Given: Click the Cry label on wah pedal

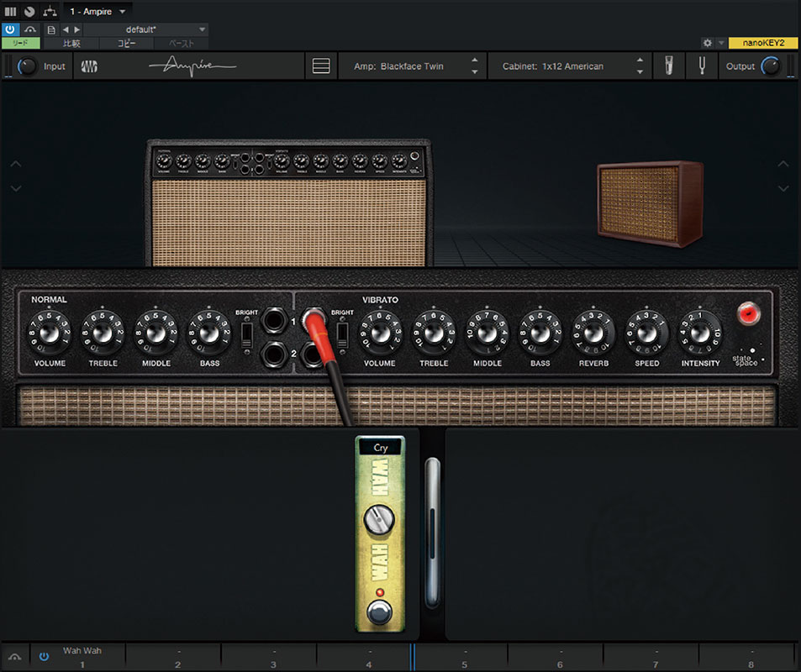Looking at the screenshot, I should [381, 448].
